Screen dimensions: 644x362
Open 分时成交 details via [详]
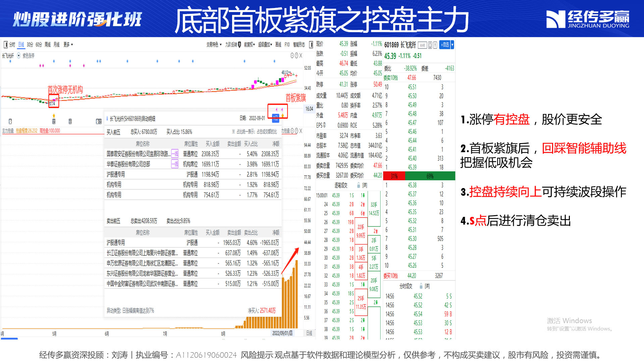click(x=427, y=286)
